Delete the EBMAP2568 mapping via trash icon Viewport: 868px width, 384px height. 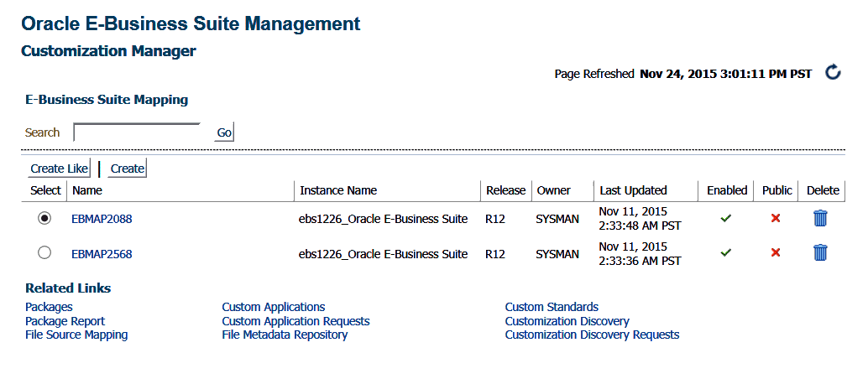(820, 252)
